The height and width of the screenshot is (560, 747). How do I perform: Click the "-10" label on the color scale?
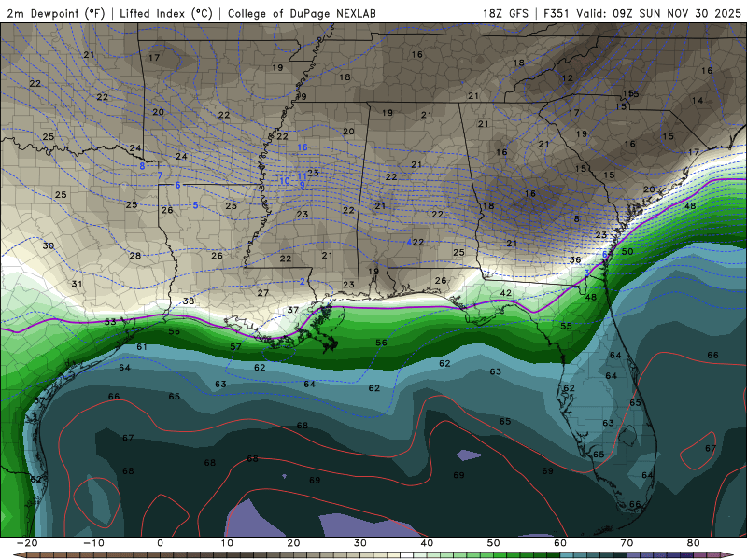[x=93, y=543]
